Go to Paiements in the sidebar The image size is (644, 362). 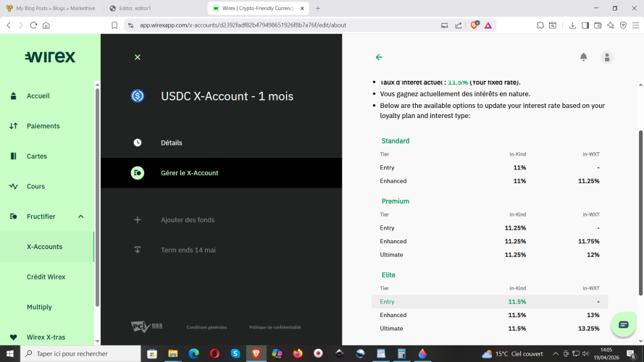click(x=43, y=126)
